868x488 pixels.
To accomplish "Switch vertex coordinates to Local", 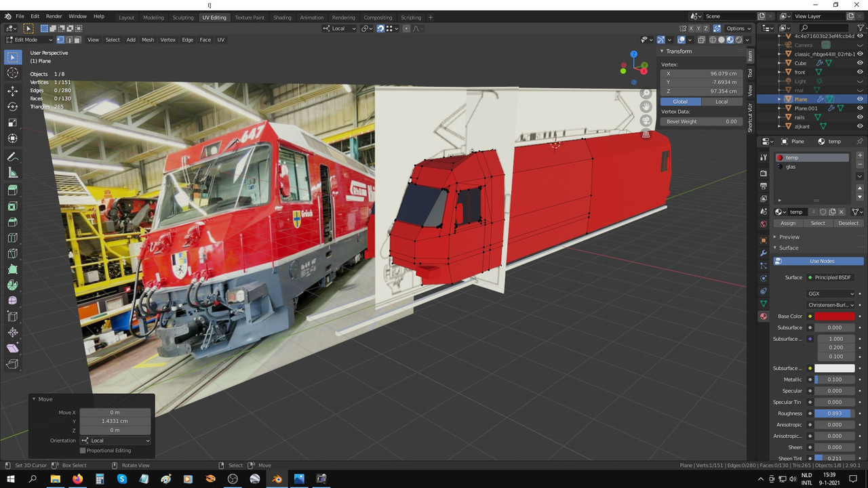I will tap(722, 102).
